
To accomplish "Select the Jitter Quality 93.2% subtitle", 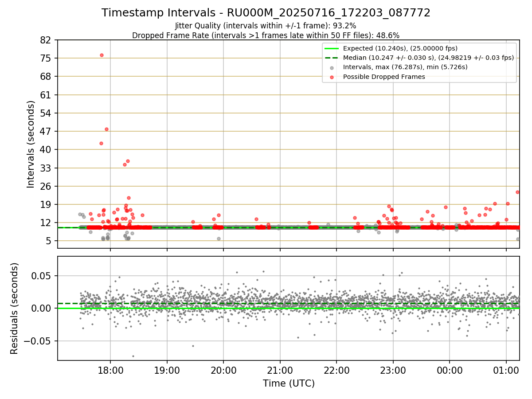I will 266,26.
